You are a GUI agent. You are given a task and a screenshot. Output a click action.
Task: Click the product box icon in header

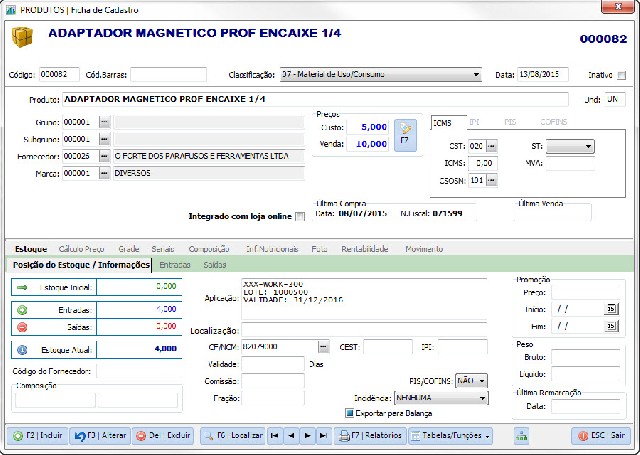click(22, 37)
